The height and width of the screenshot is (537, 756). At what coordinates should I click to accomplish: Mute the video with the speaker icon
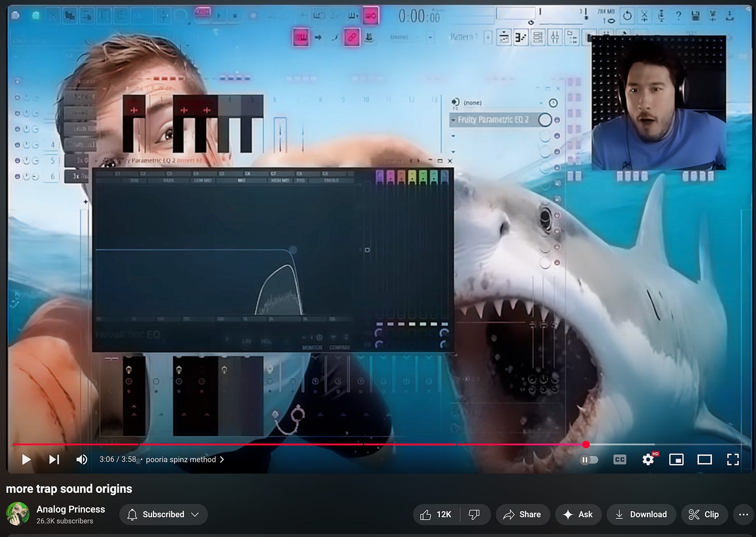click(82, 459)
